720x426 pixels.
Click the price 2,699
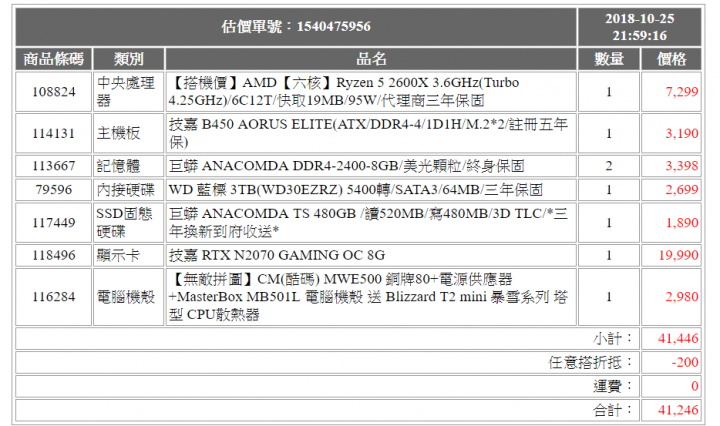click(x=682, y=190)
